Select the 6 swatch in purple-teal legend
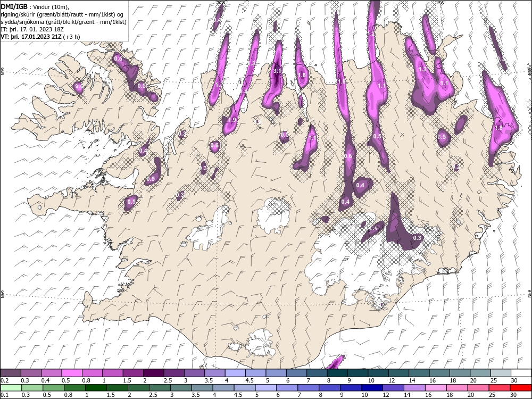 tap(297, 373)
